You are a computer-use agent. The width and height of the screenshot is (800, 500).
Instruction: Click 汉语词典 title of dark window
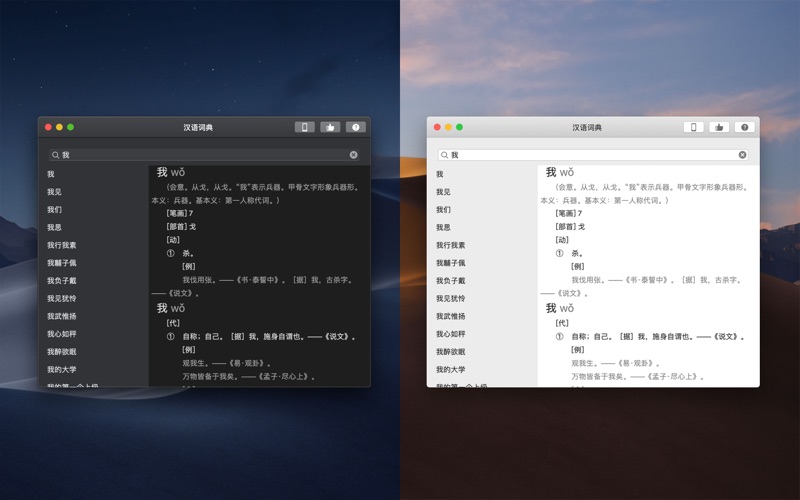(198, 128)
